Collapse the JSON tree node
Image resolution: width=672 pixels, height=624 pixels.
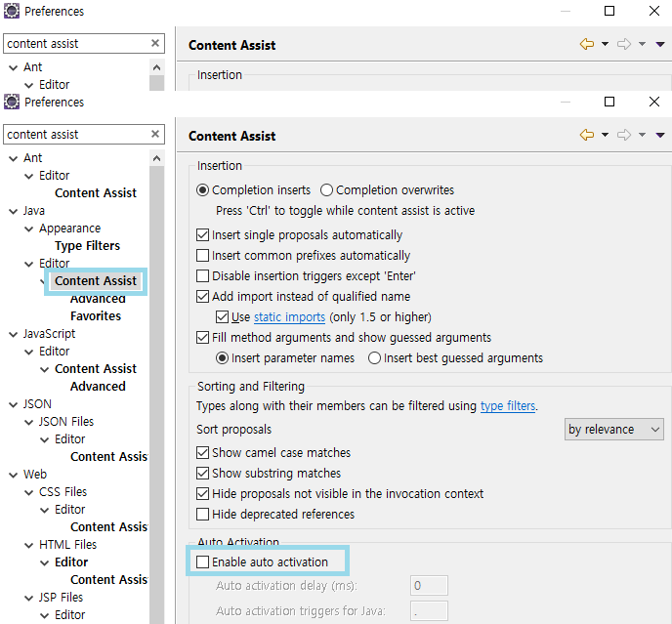coord(14,404)
